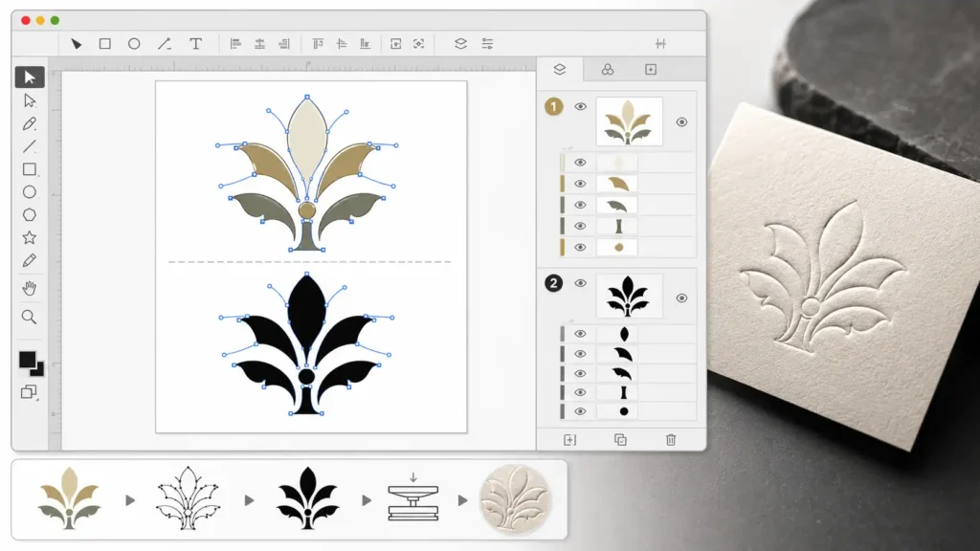Align selected objects to vertical middle
Screen dimensions: 980x551
(x=342, y=44)
